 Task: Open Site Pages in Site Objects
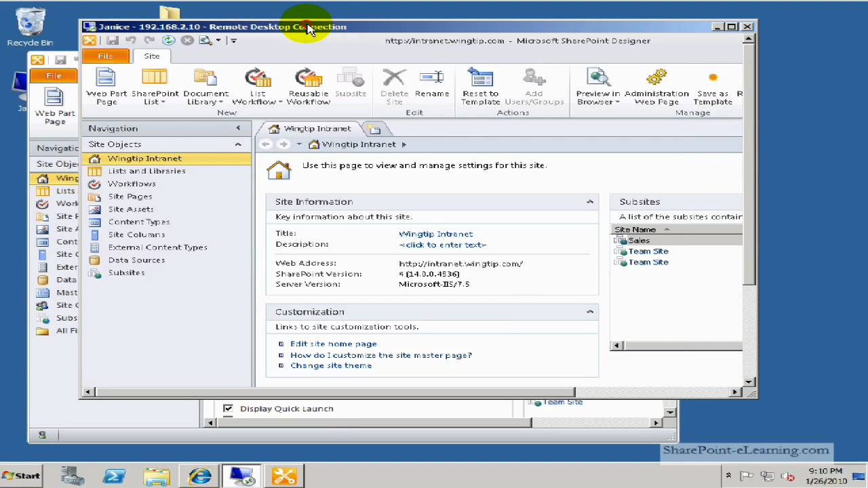coord(130,197)
